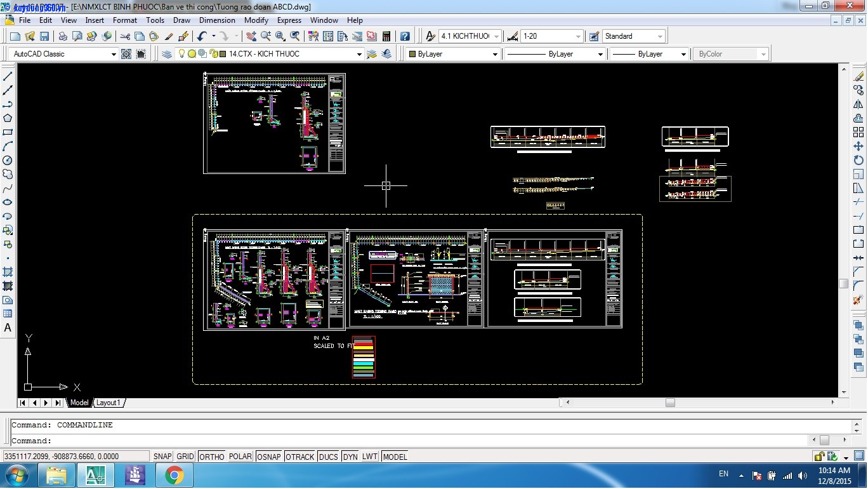Toggle GRID display in status bar
The width and height of the screenshot is (868, 489).
pos(185,457)
